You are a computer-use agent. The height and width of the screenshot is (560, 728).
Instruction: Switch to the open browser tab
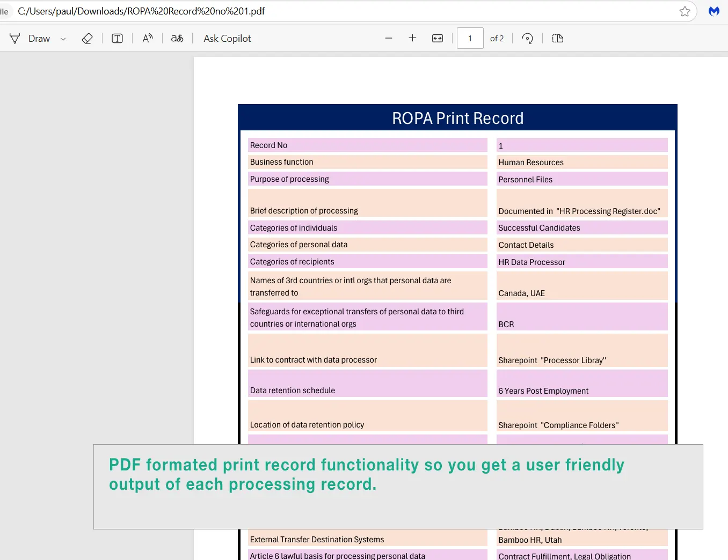[x=5, y=11]
